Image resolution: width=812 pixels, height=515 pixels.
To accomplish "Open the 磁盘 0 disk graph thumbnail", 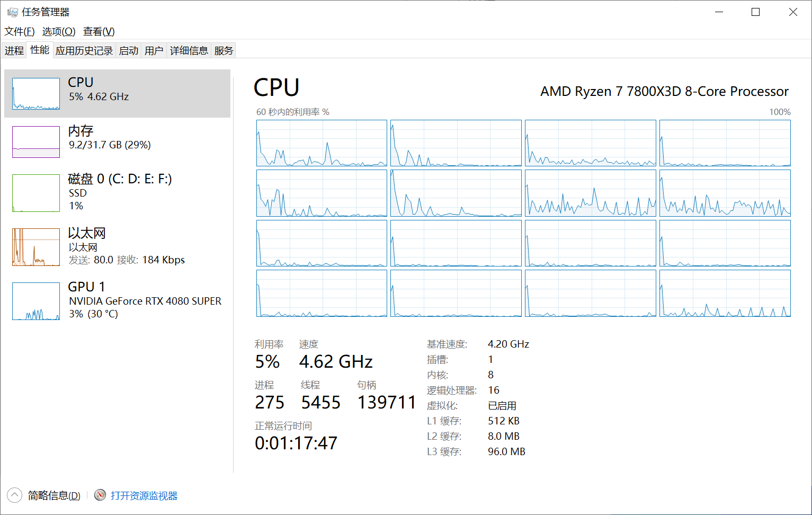I will coord(36,193).
